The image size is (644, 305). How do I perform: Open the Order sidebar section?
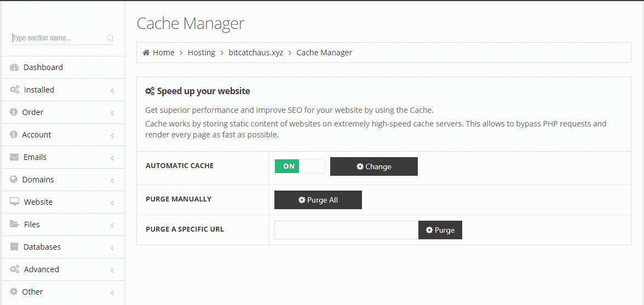[64, 112]
